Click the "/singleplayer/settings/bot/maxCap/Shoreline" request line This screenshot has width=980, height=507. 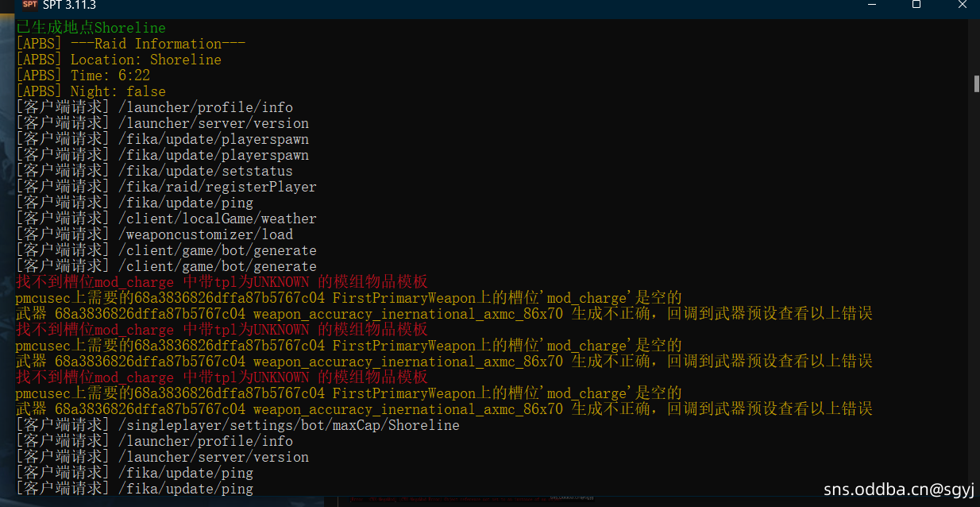(238, 425)
